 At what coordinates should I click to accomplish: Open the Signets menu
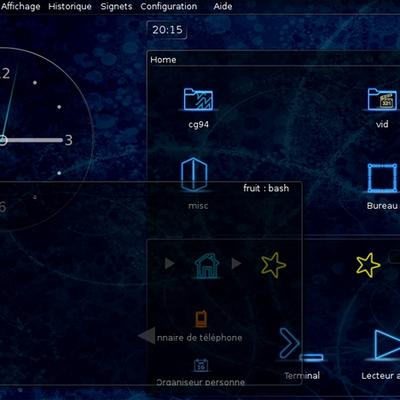point(116,7)
